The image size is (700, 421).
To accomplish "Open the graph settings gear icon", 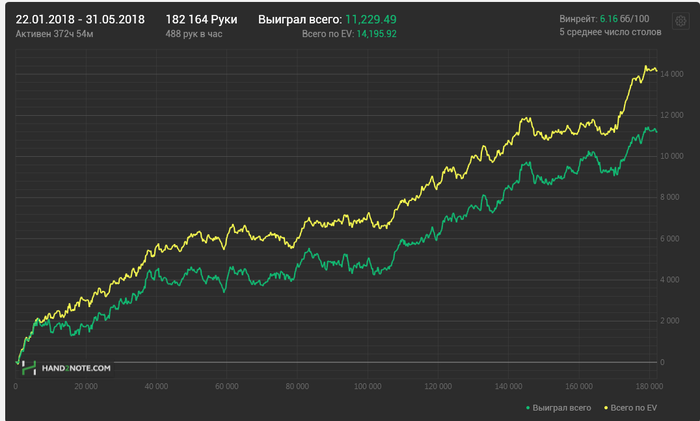I will click(680, 21).
